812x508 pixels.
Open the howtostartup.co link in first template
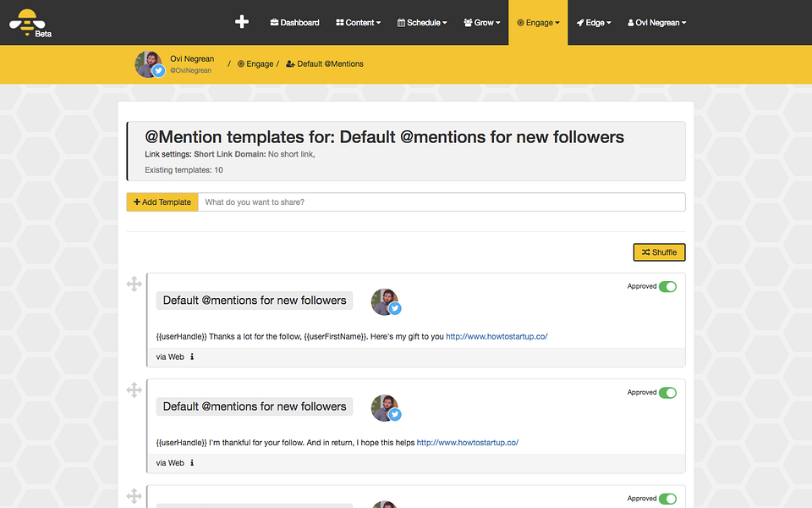(x=497, y=336)
